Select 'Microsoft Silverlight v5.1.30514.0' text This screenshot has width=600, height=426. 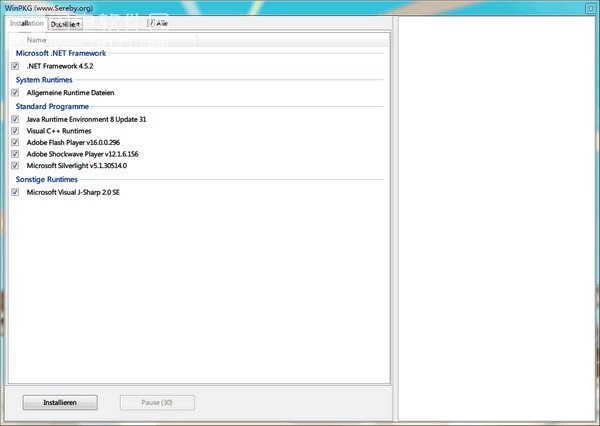pyautogui.click(x=77, y=165)
